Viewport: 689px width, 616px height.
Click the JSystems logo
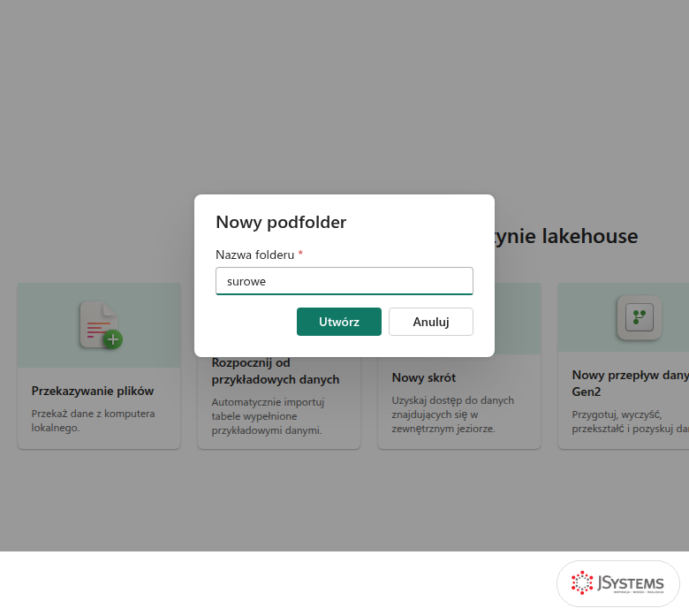(x=617, y=583)
